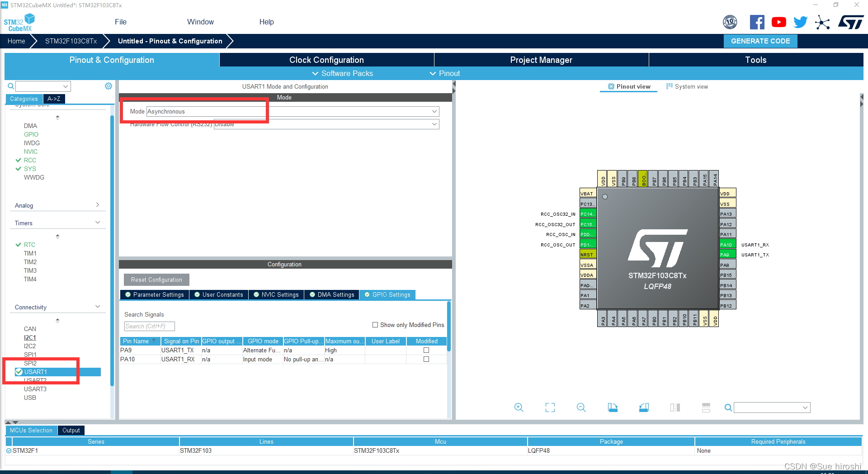The width and height of the screenshot is (868, 474).
Task: Click the peripheral search magnifier icon
Action: tap(11, 86)
